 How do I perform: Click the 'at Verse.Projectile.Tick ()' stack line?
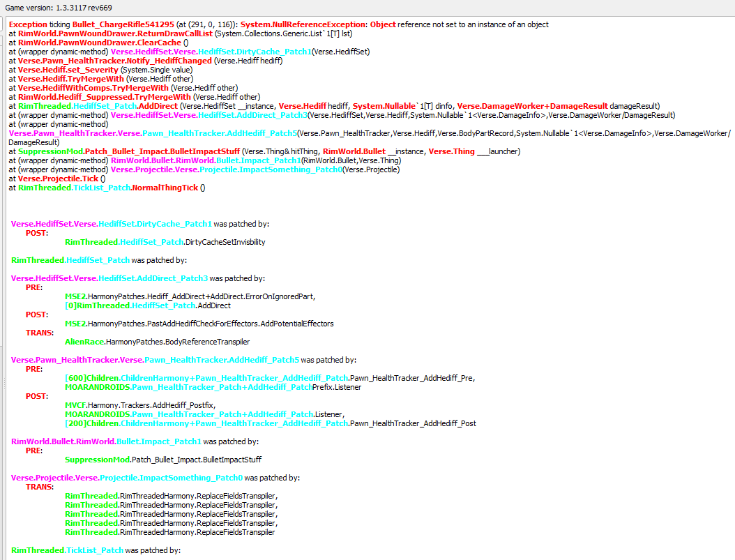pyautogui.click(x=57, y=179)
